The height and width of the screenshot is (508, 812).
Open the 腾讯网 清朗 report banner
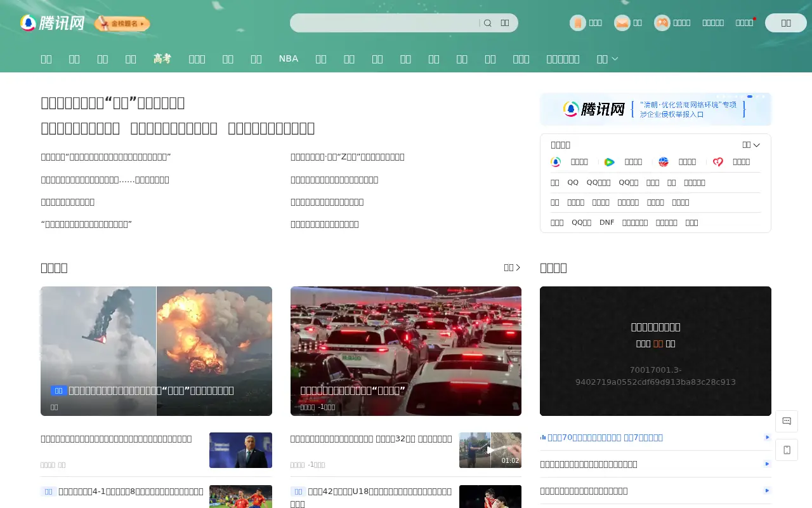coord(655,109)
